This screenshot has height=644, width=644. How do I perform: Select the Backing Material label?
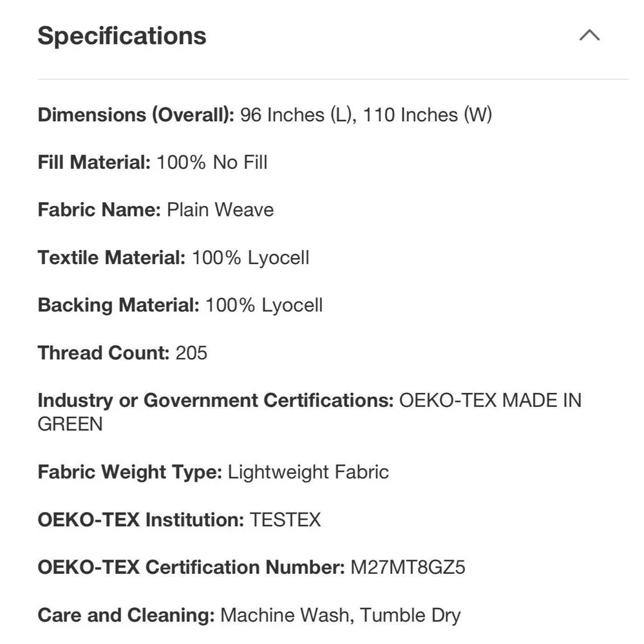(x=118, y=305)
